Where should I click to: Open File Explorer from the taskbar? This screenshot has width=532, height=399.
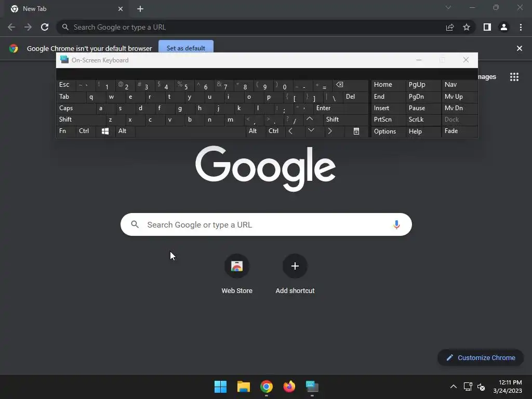click(243, 387)
